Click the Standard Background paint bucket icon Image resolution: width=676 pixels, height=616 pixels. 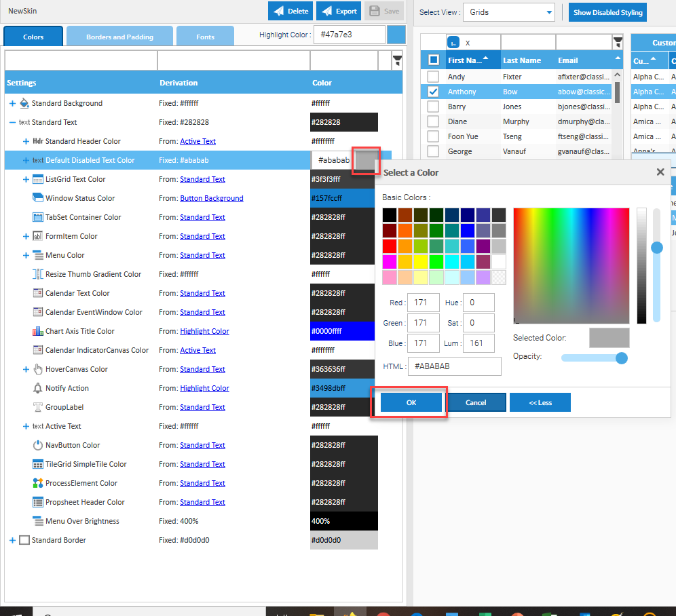24,103
